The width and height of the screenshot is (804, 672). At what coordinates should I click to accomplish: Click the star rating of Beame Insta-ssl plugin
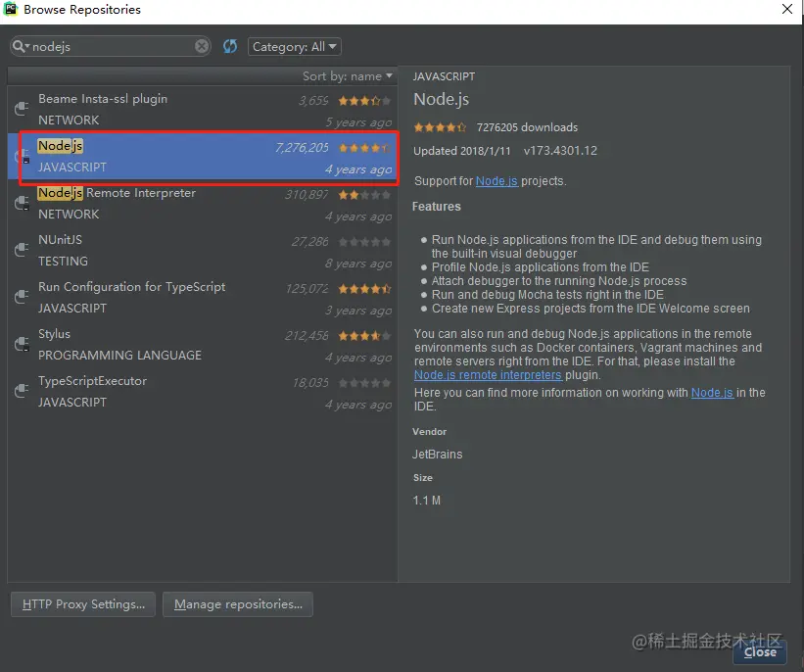point(364,101)
